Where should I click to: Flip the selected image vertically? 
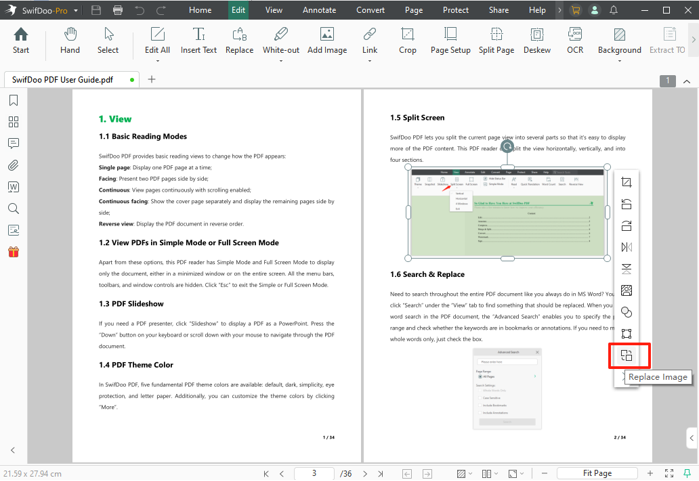point(626,269)
